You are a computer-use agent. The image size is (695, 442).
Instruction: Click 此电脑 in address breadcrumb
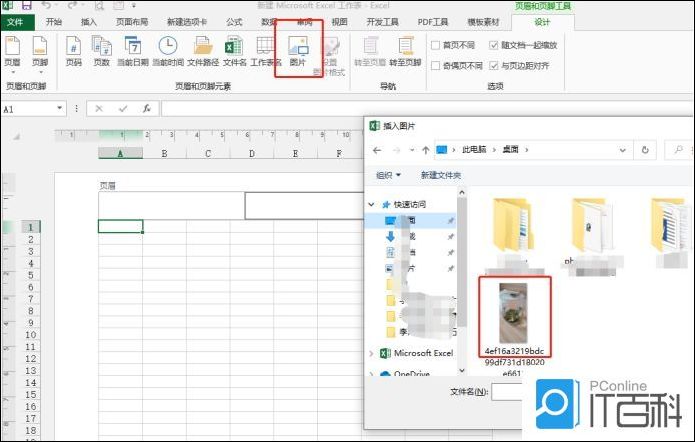pyautogui.click(x=474, y=150)
